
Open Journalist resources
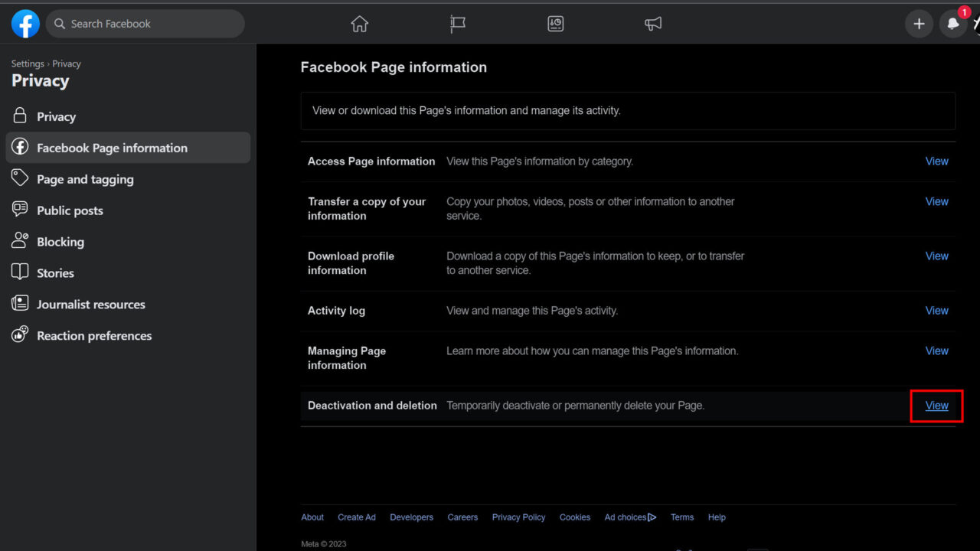(x=91, y=304)
